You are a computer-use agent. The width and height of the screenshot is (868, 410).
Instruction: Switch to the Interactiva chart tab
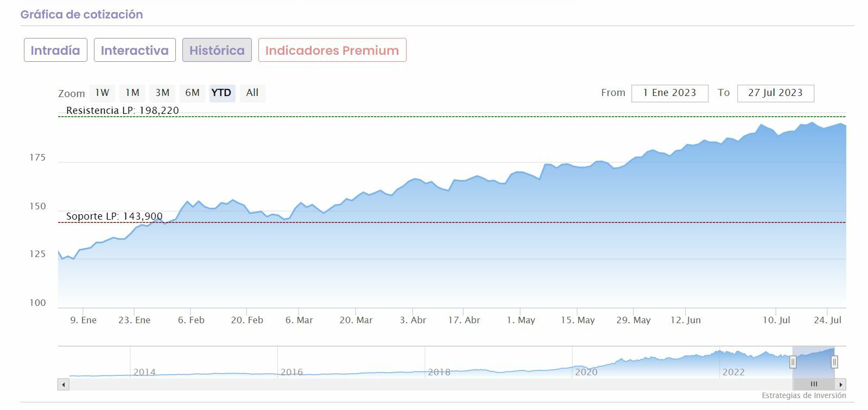[x=135, y=50]
